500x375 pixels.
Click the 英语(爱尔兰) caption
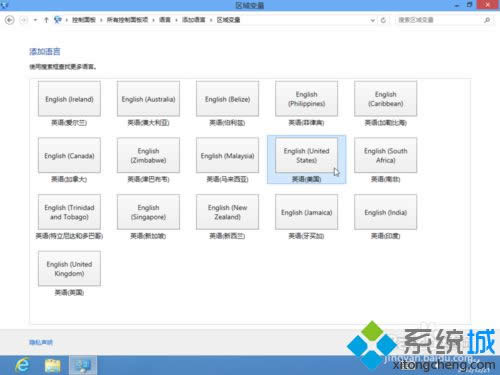pyautogui.click(x=69, y=123)
